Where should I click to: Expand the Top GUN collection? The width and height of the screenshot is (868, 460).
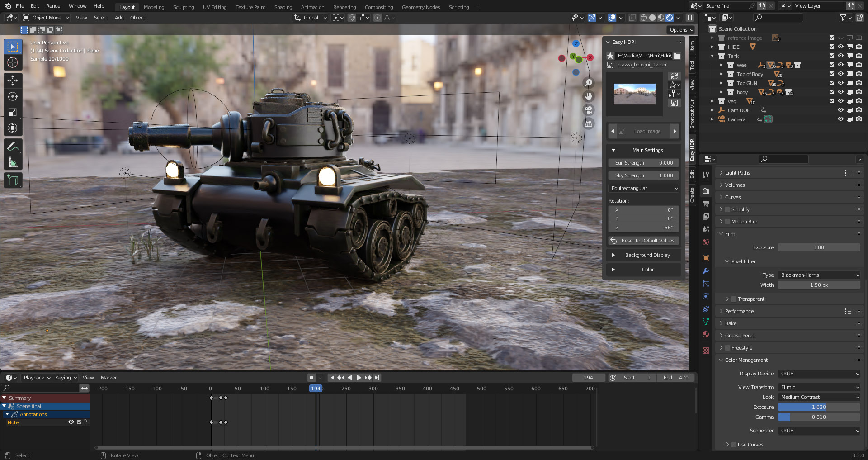722,83
